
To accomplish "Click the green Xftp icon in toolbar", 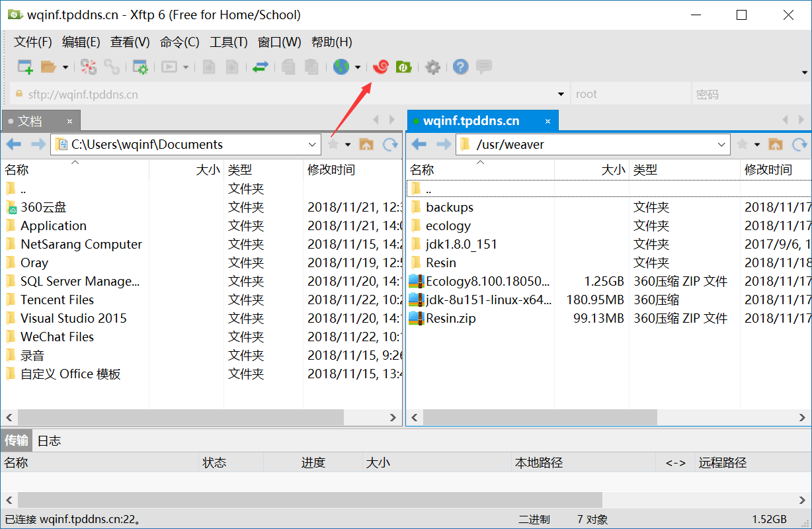I will (x=404, y=67).
